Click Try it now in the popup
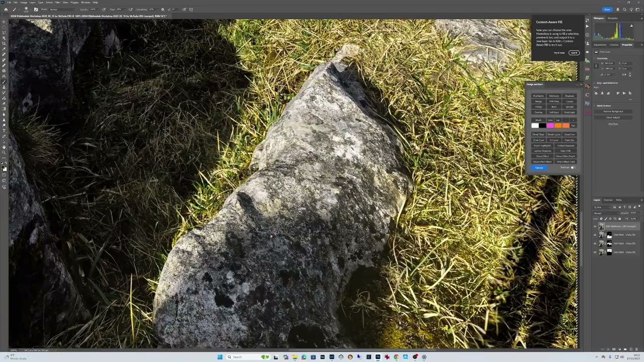 pyautogui.click(x=559, y=53)
